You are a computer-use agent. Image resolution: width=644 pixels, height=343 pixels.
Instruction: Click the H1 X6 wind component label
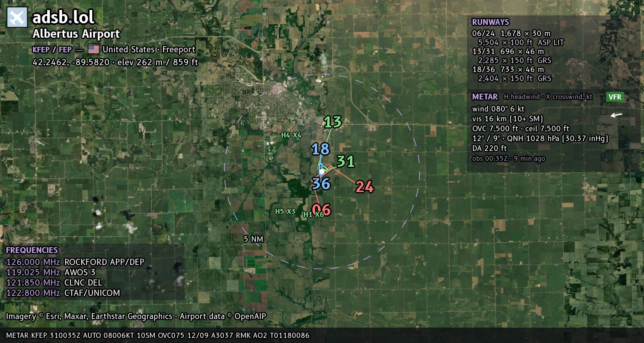pos(313,214)
